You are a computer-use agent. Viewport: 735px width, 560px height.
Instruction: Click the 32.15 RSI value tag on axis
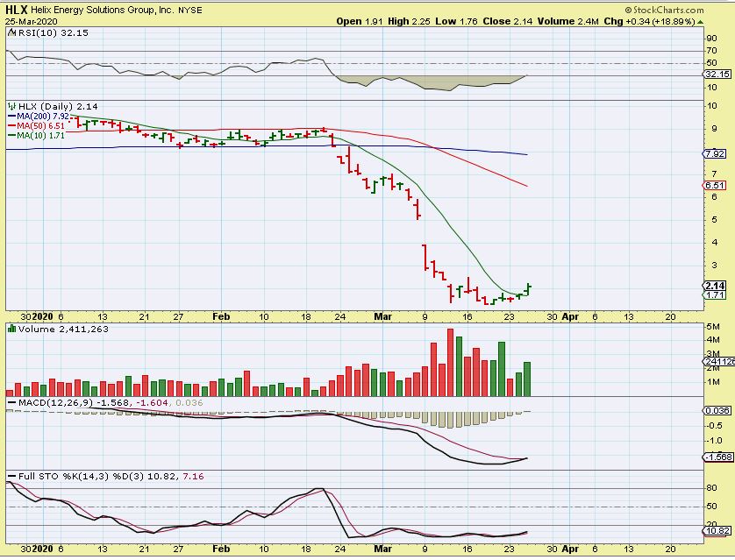pyautogui.click(x=717, y=74)
